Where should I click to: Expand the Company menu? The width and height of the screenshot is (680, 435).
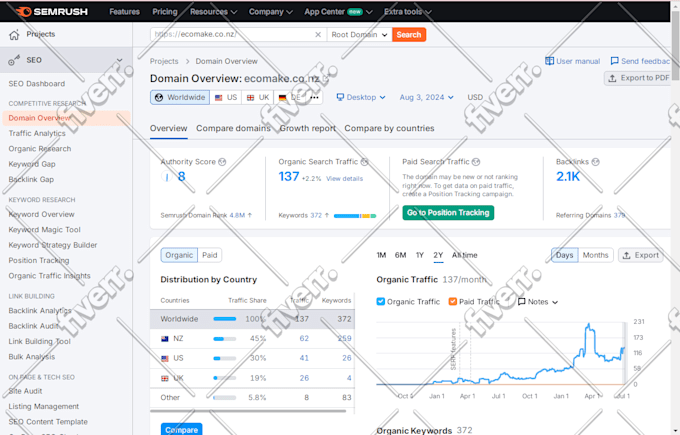[271, 12]
